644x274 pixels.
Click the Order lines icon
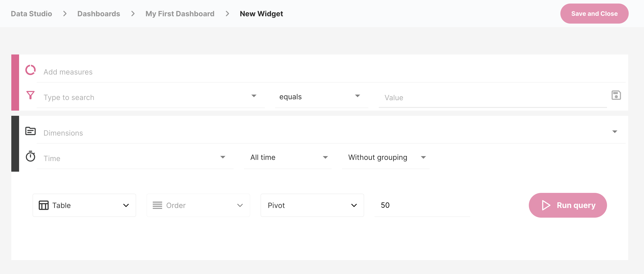click(x=157, y=205)
